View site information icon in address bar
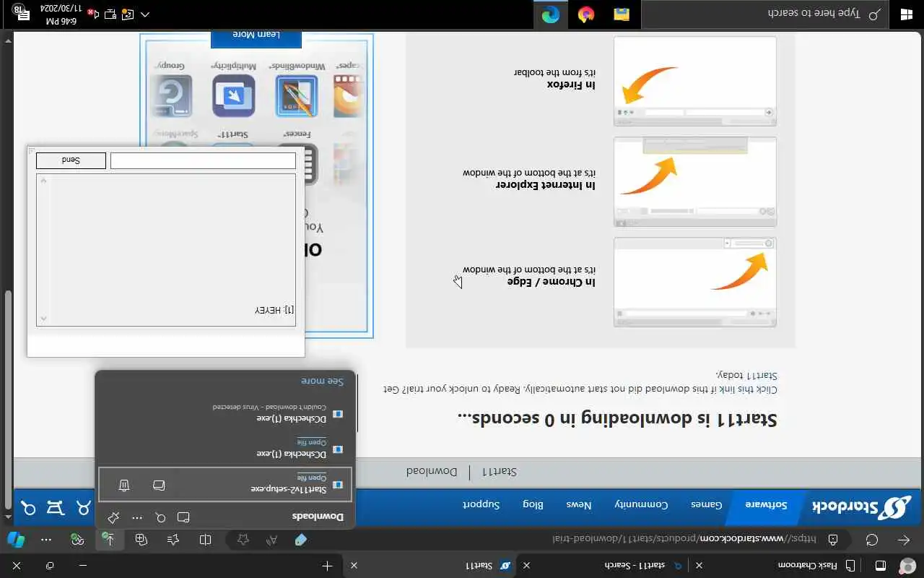 [x=832, y=540]
